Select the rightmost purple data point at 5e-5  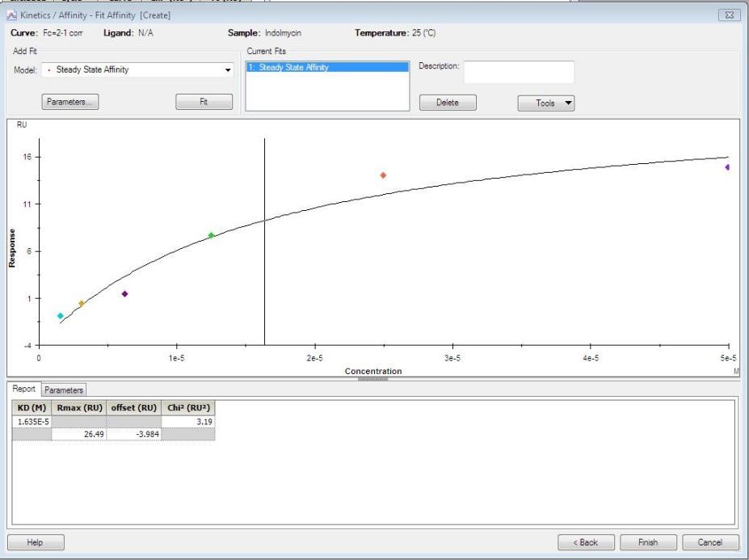coord(727,167)
